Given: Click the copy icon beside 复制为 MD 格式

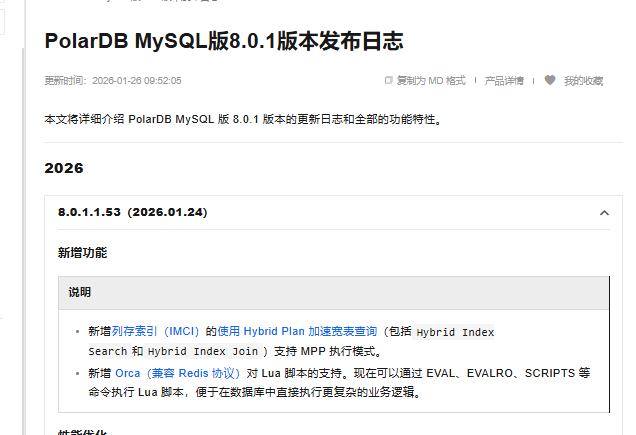Looking at the screenshot, I should [388, 80].
